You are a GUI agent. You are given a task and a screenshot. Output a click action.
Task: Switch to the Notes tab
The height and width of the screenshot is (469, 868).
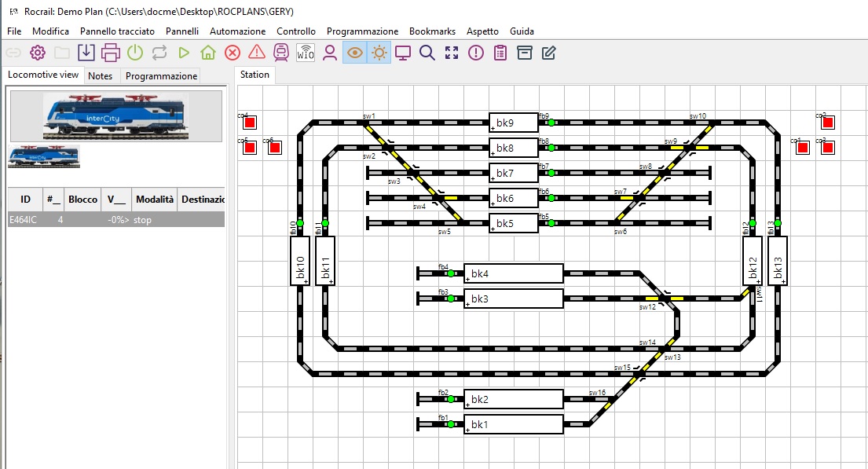point(101,76)
